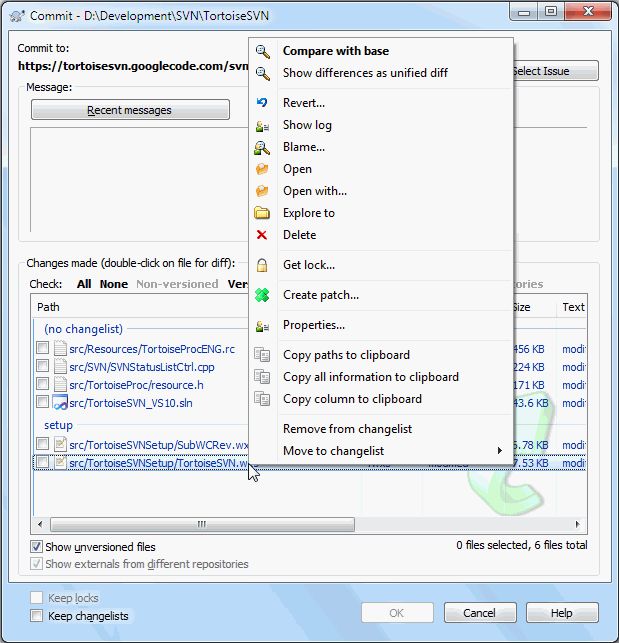Viewport: 619px width, 643px height.
Task: Click the Select Issue button
Action: tap(555, 71)
